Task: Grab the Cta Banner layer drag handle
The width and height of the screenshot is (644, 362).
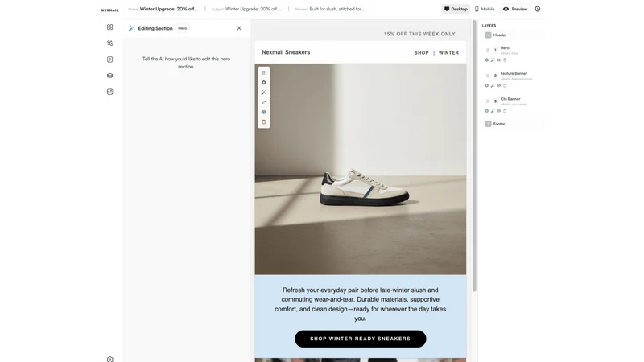Action: point(488,101)
